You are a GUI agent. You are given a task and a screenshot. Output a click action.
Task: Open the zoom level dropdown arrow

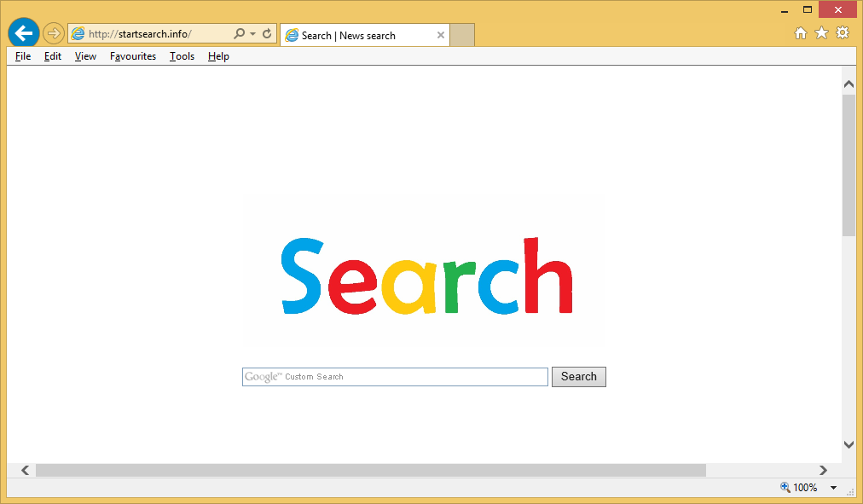click(x=833, y=488)
